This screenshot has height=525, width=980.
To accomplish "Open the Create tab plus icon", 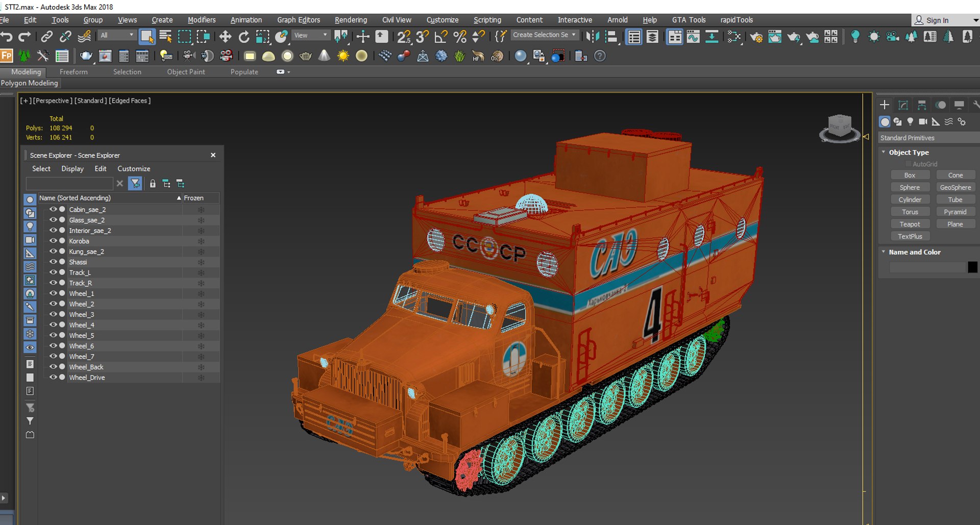I will (x=885, y=105).
